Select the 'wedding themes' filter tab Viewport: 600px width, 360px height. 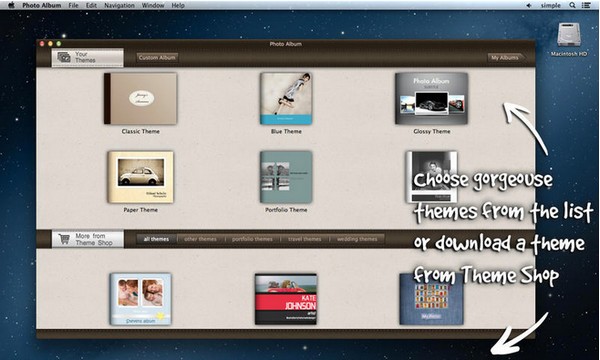coord(357,239)
